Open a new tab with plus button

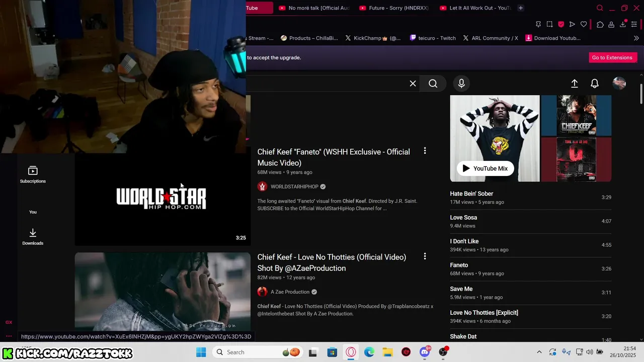[x=521, y=8]
